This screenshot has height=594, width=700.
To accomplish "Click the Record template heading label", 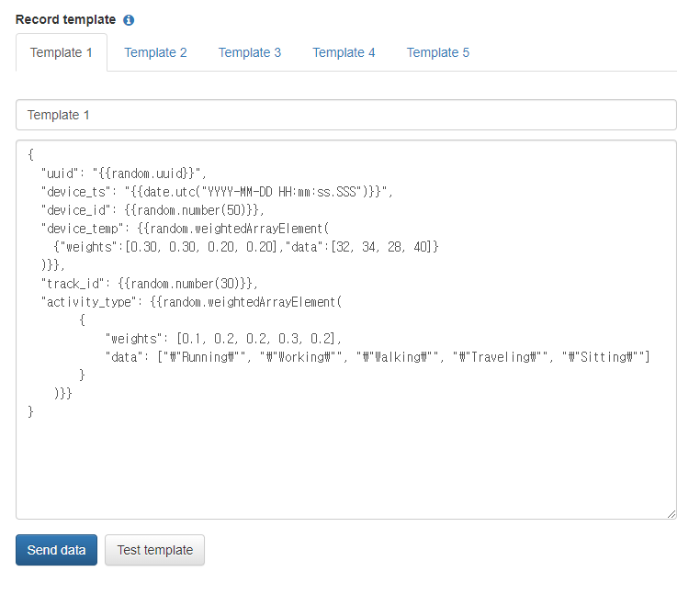I will (65, 19).
